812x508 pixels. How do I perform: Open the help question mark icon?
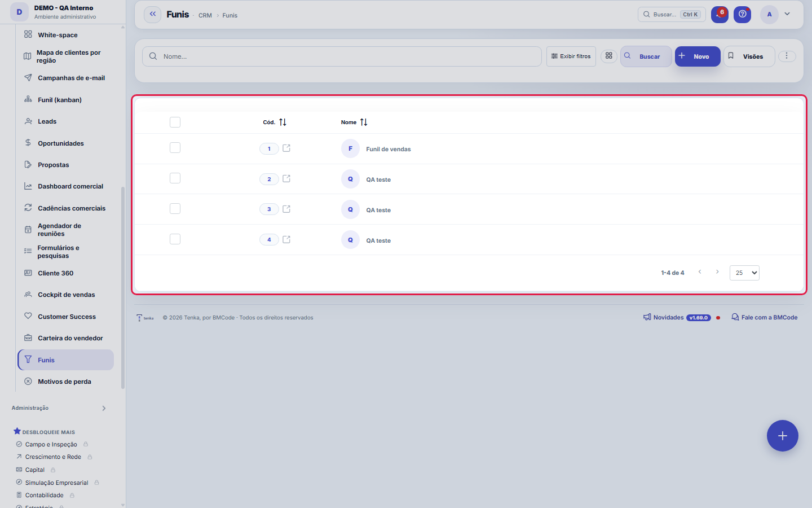742,15
